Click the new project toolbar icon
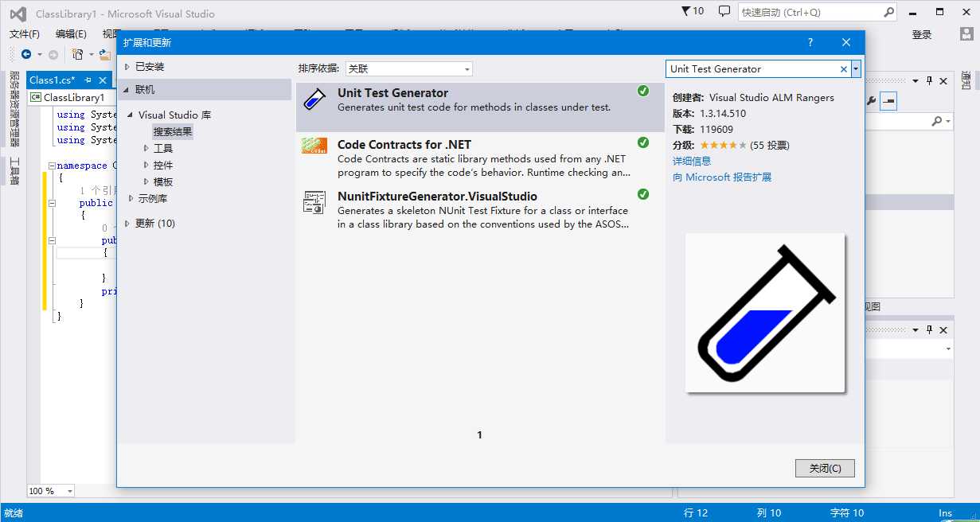 tap(77, 54)
